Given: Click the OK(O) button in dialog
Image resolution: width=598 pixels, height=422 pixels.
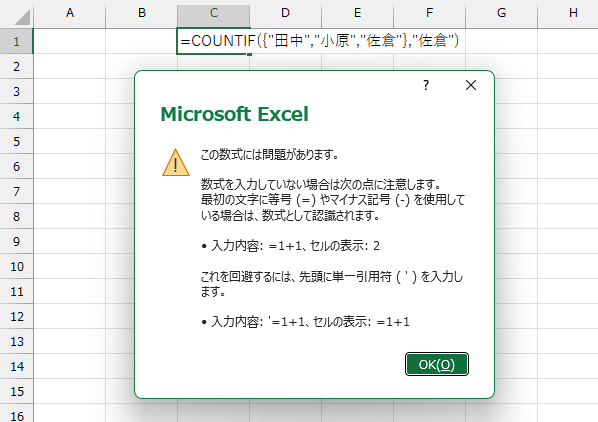Looking at the screenshot, I should click(437, 364).
